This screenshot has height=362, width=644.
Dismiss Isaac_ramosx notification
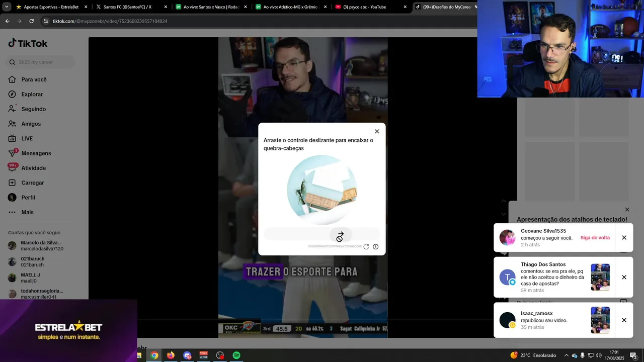pyautogui.click(x=624, y=320)
